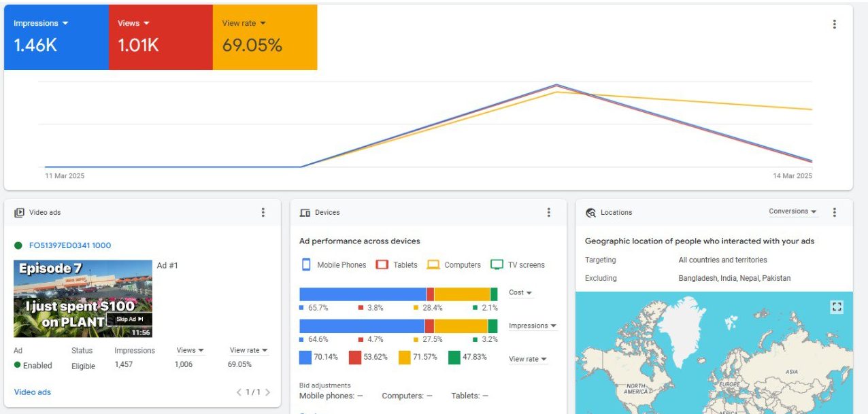Click the Video ads card header icon
The height and width of the screenshot is (414, 868).
click(x=19, y=213)
